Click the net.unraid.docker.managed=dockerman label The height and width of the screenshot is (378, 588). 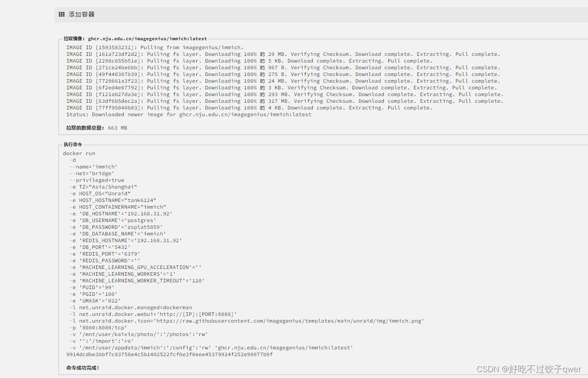pyautogui.click(x=131, y=307)
